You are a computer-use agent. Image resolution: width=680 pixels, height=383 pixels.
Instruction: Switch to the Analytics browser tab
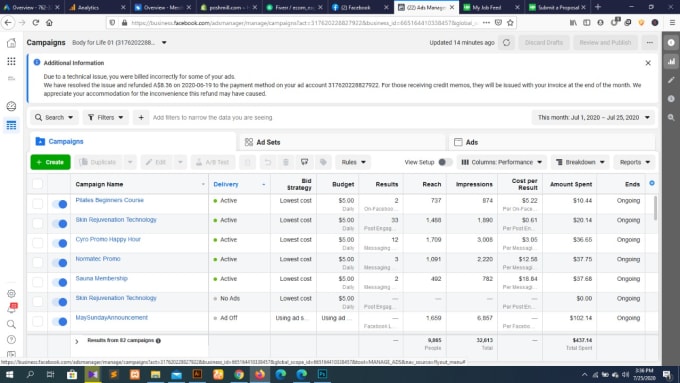(97, 7)
